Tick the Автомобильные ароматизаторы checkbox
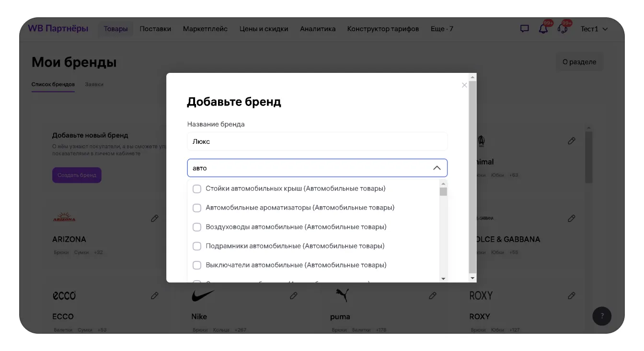The image size is (644, 351). [197, 208]
